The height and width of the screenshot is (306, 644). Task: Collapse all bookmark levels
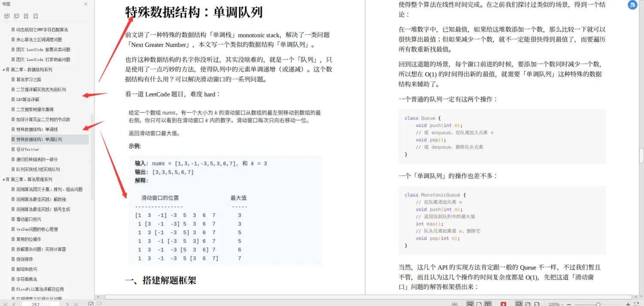(x=16, y=16)
